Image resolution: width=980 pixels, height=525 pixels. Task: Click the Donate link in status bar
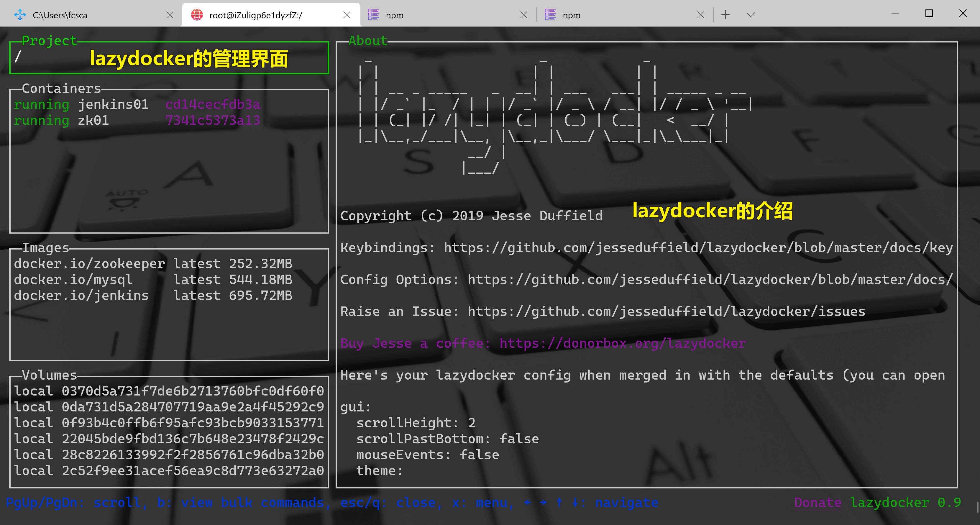[x=818, y=503]
